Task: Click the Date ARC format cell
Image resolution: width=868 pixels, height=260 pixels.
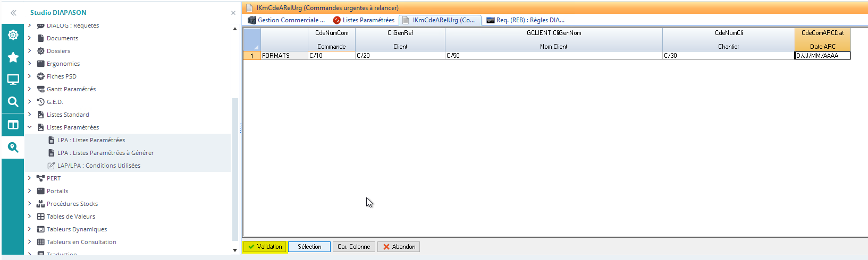Action: (x=822, y=56)
